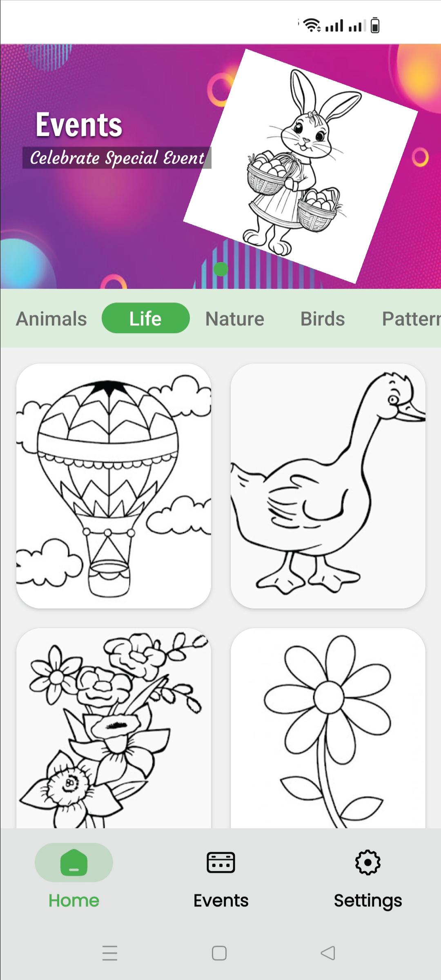The image size is (441, 980).
Task: Switch to the Nature category
Action: point(235,318)
